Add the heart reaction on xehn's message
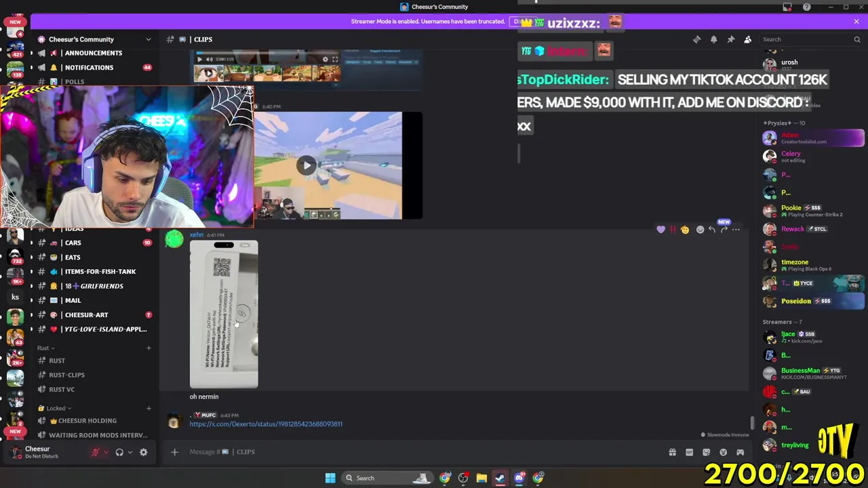This screenshot has height=488, width=868. click(660, 230)
